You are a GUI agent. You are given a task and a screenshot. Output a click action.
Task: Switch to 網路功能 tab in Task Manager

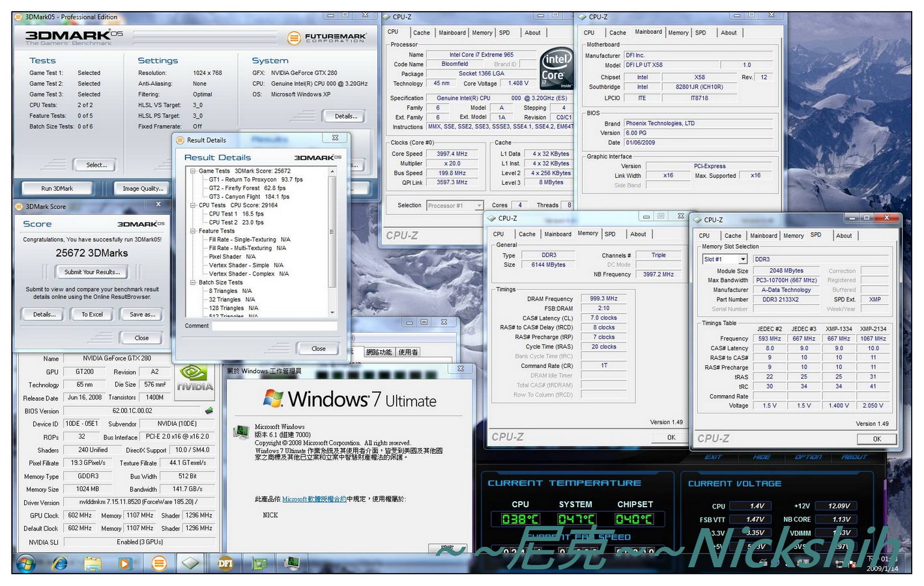click(379, 352)
